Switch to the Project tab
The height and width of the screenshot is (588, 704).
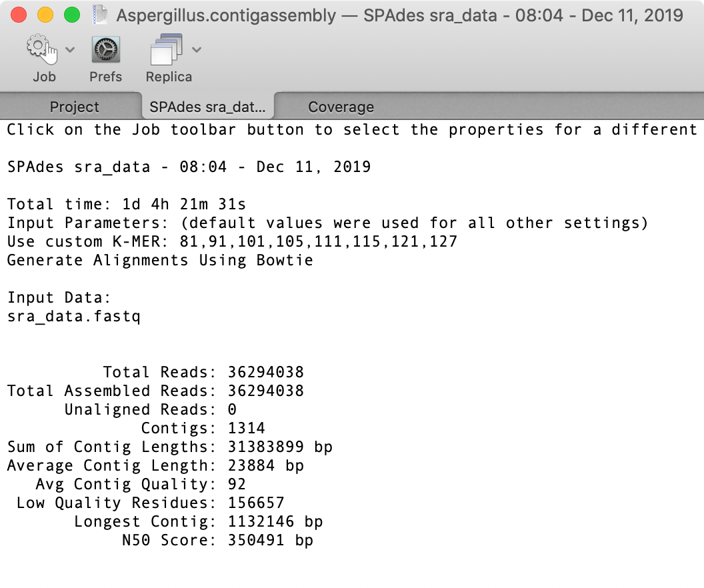coord(74,107)
